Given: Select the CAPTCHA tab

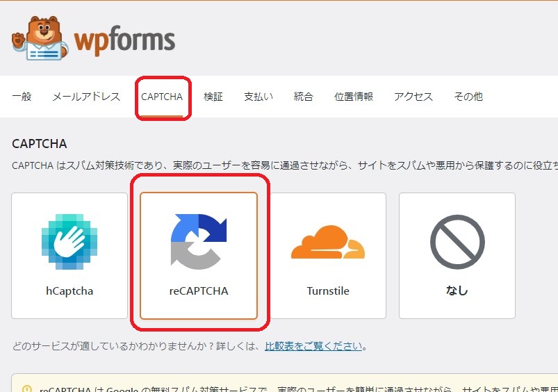Looking at the screenshot, I should tap(162, 97).
